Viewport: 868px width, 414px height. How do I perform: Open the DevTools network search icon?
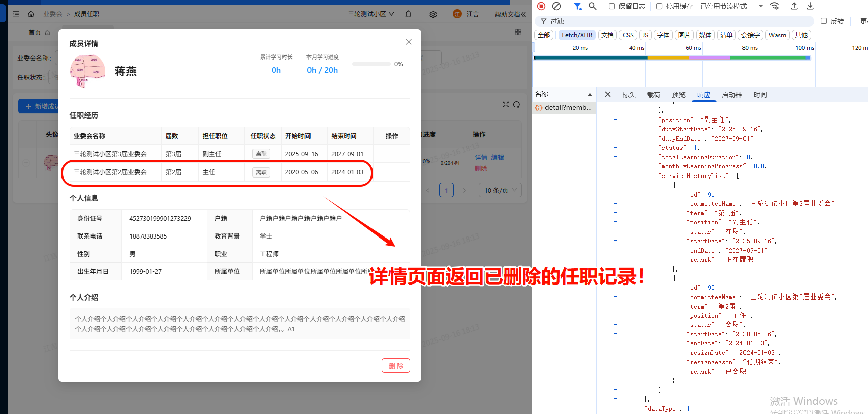(x=593, y=6)
